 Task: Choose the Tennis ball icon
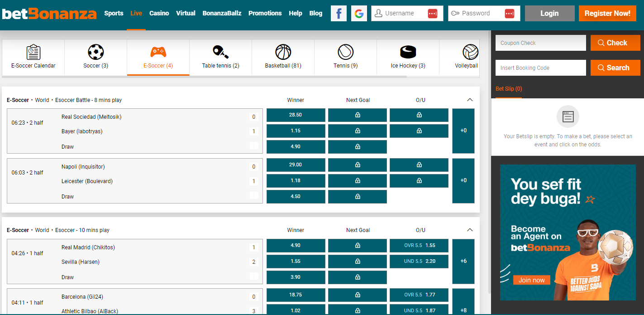[345, 52]
